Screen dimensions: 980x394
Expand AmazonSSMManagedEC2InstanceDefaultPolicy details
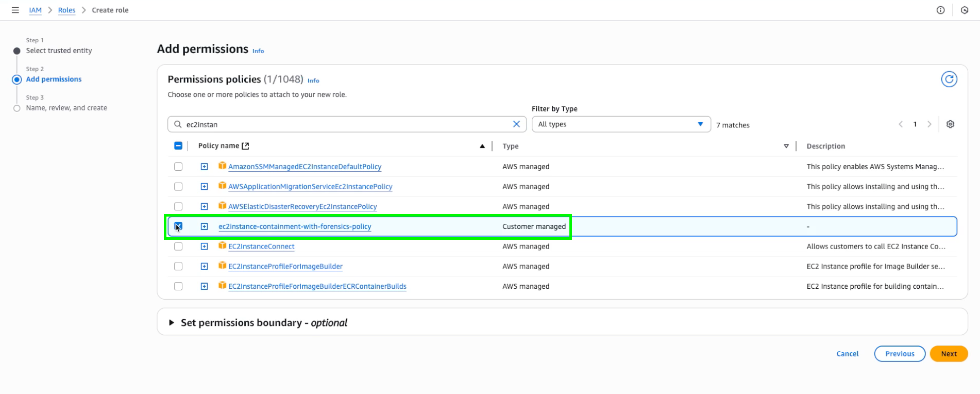point(205,167)
